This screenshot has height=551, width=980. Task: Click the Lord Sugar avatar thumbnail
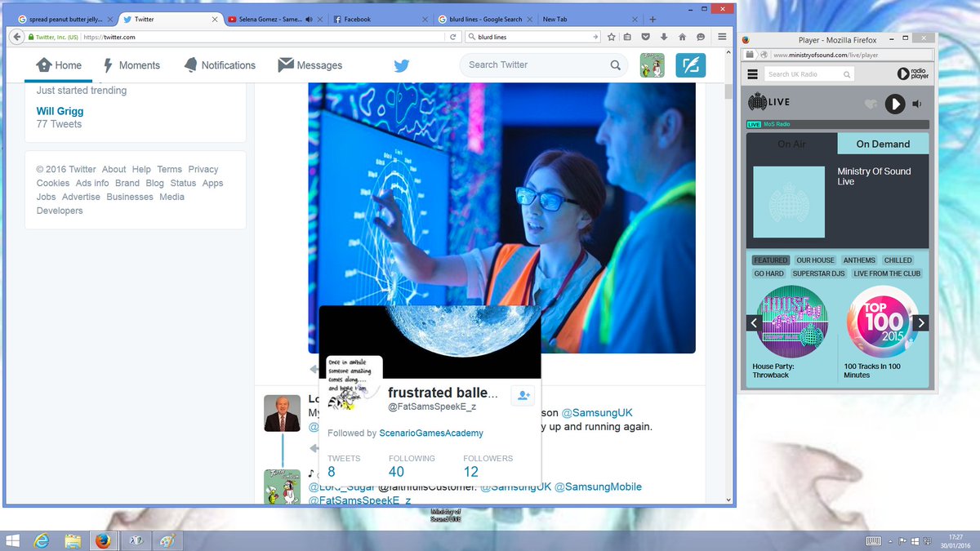(283, 413)
